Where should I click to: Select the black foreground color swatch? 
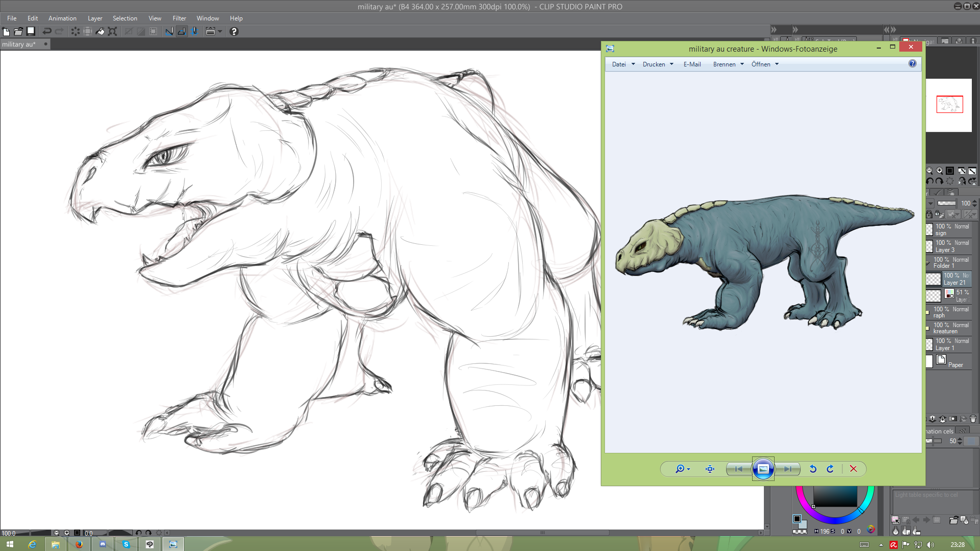(797, 519)
